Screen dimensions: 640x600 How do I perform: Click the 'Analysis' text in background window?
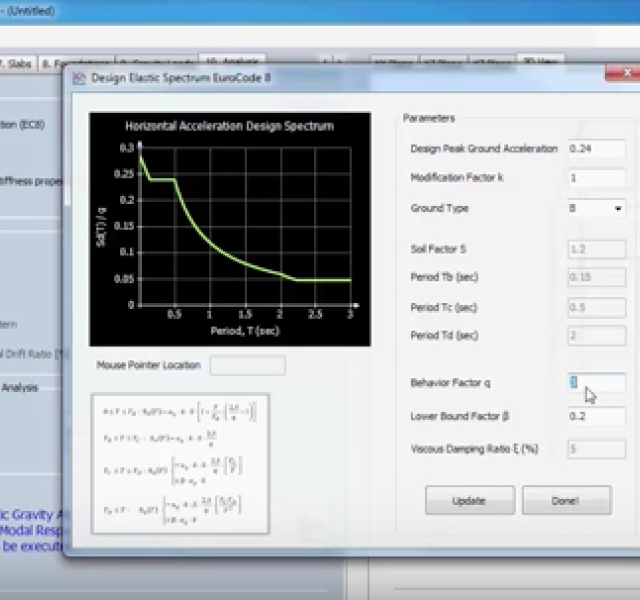[x=19, y=388]
